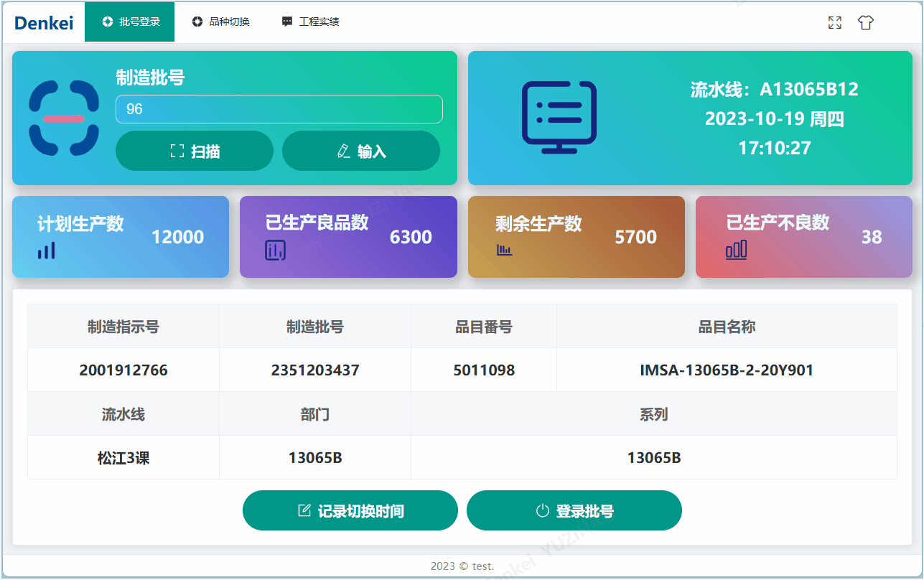Click the 输入 button
The width and height of the screenshot is (924, 580).
[x=361, y=151]
